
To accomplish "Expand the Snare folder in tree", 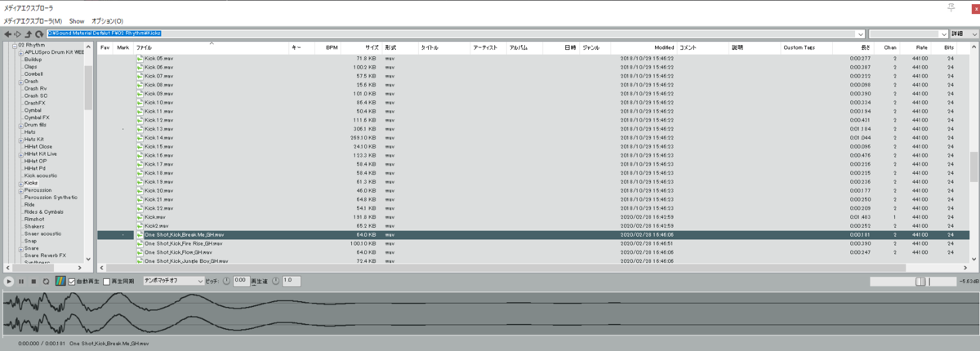I will tap(20, 248).
